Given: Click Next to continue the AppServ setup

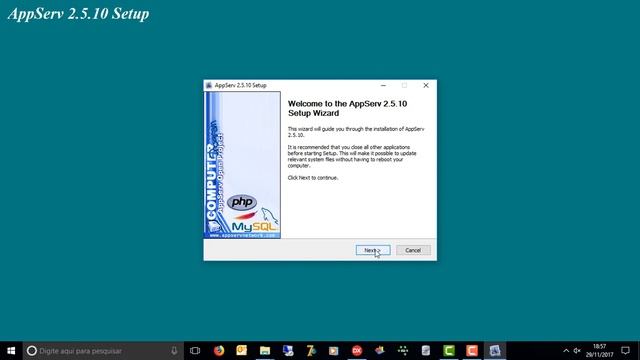Looking at the screenshot, I should (373, 250).
